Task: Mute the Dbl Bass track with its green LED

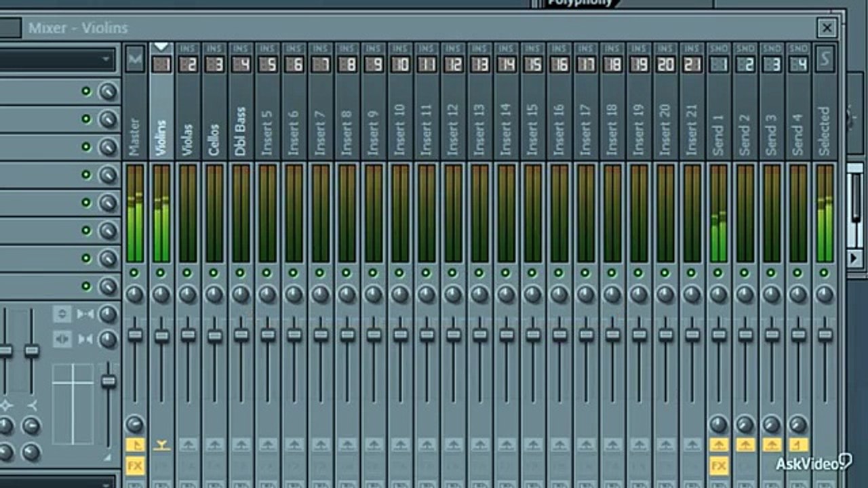Action: (x=240, y=272)
